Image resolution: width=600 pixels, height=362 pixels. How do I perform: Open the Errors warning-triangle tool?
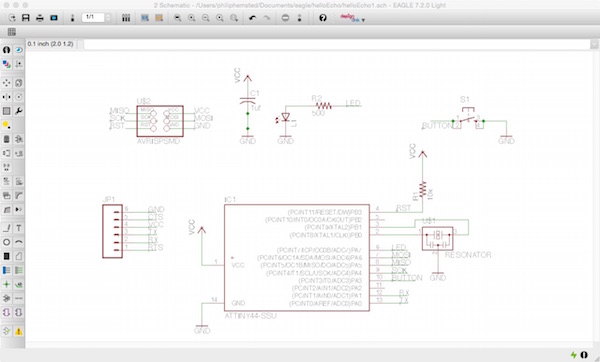coord(18,331)
